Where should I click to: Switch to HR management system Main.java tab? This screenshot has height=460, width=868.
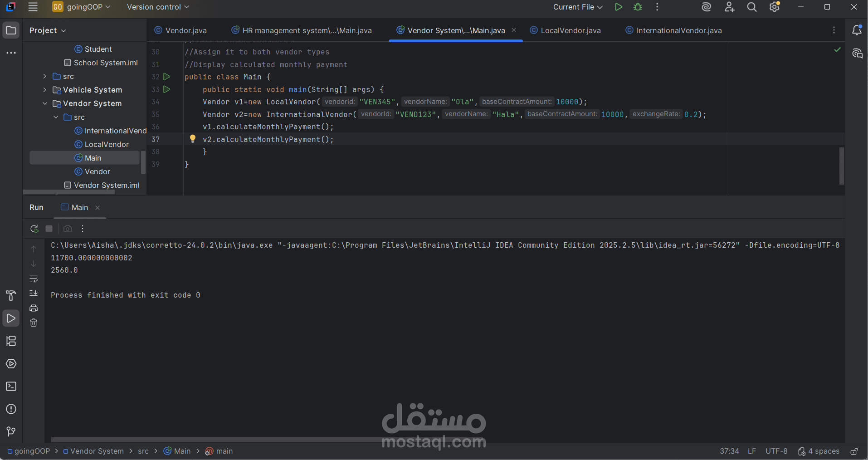[x=302, y=30]
